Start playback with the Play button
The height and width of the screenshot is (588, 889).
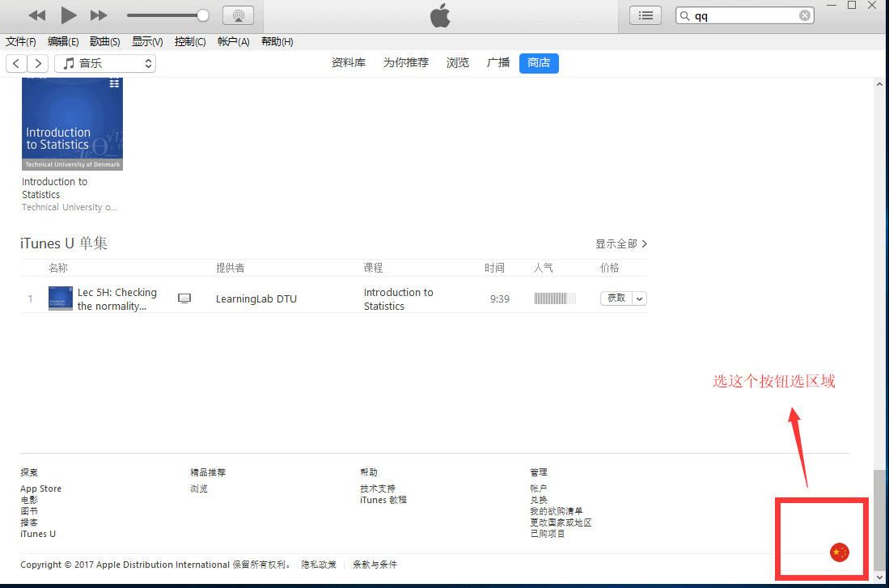[68, 15]
